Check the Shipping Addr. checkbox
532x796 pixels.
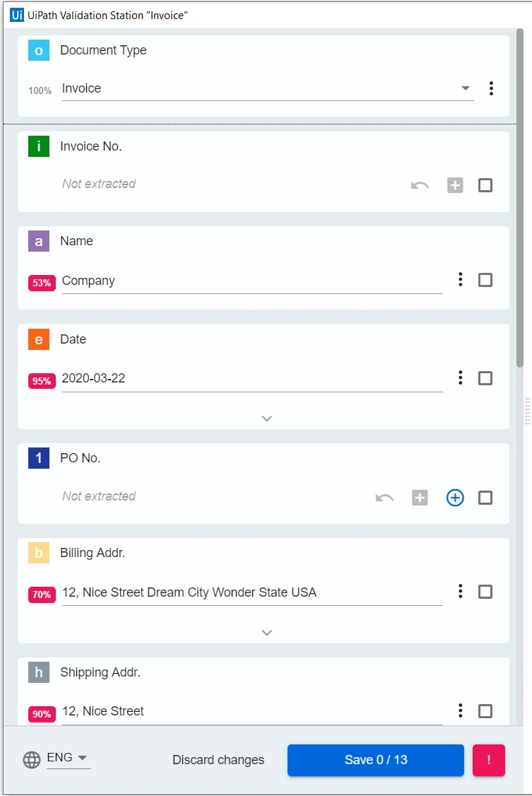click(x=485, y=710)
